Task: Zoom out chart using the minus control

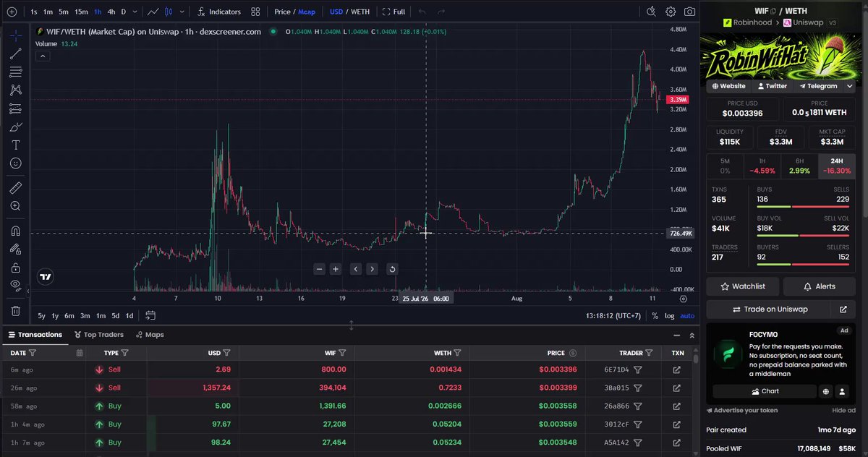Action: point(320,269)
